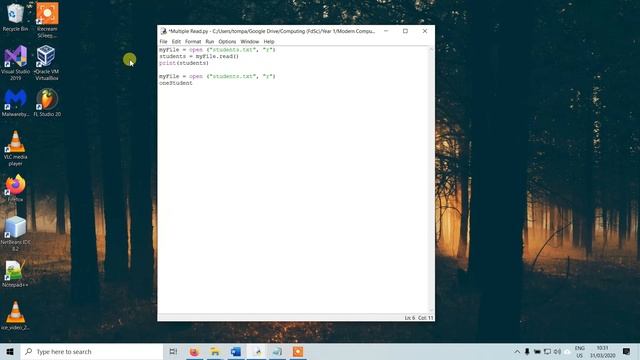Open the Options menu
The height and width of the screenshot is (360, 640).
pos(227,42)
